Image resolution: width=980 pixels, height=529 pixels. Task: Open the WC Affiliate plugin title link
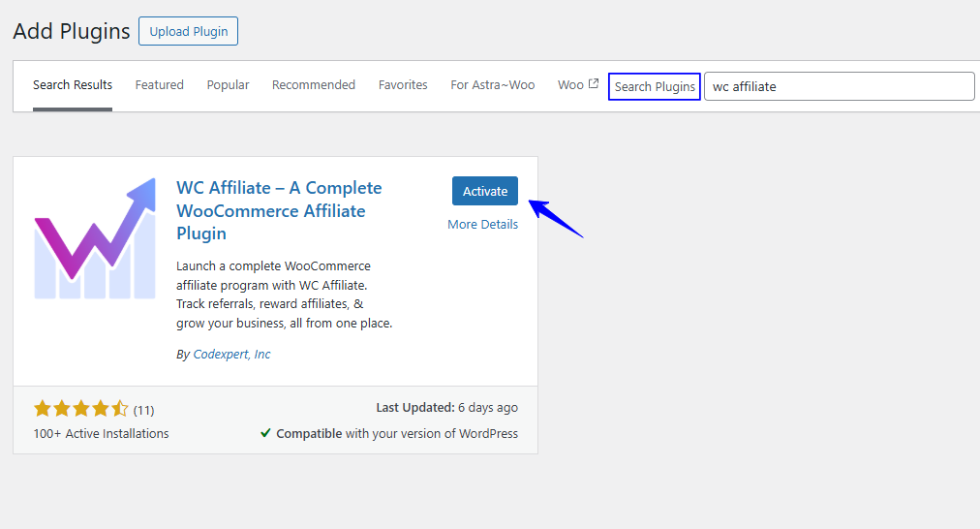pos(279,210)
